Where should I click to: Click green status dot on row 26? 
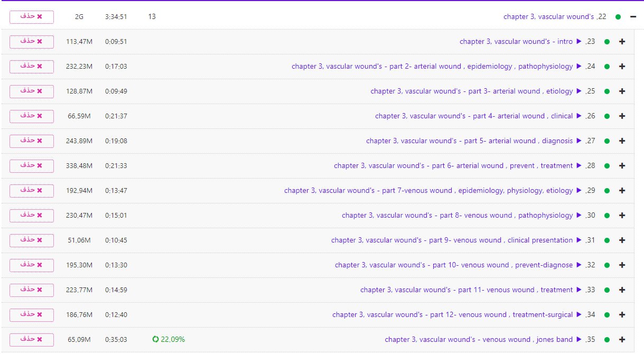point(607,116)
